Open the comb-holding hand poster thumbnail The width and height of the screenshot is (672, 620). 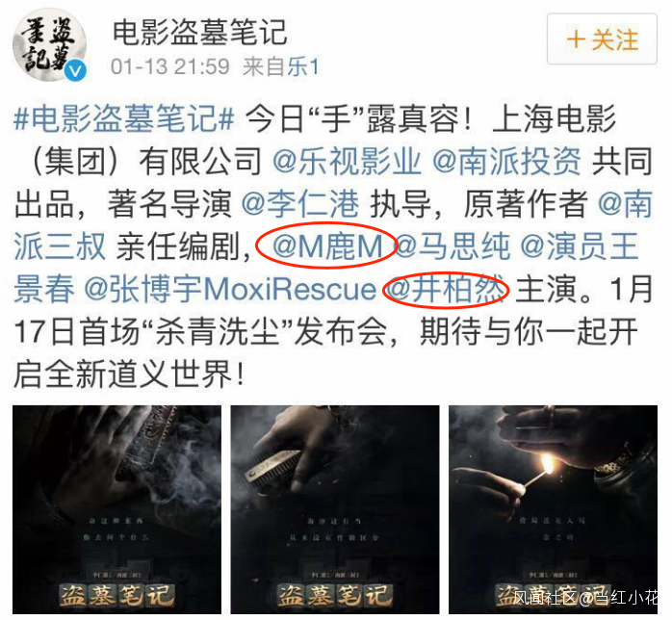point(335,509)
